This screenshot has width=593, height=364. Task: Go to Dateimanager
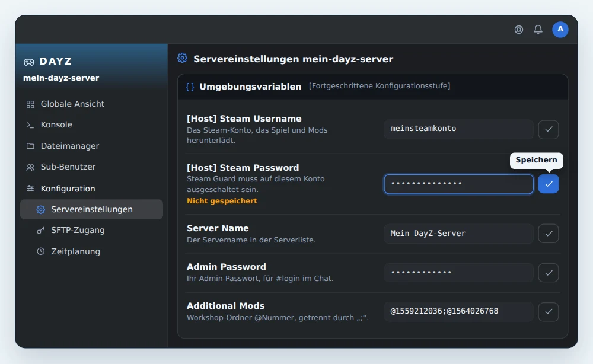[91, 146]
